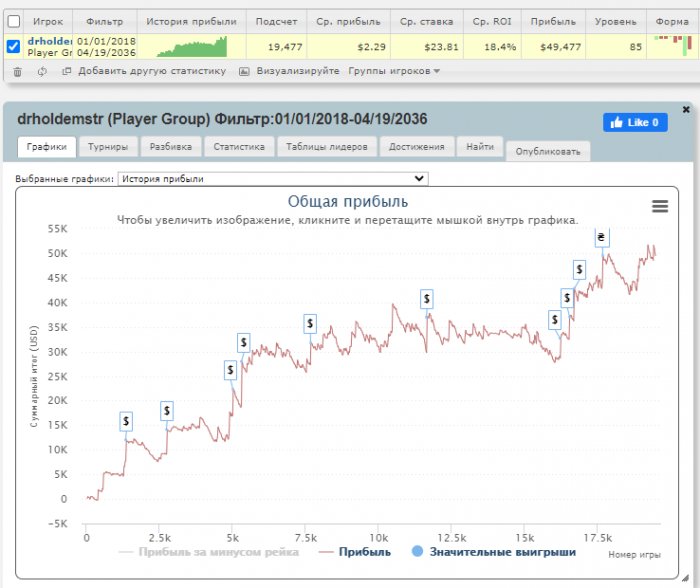Open the chart hamburger menu

pos(660,206)
